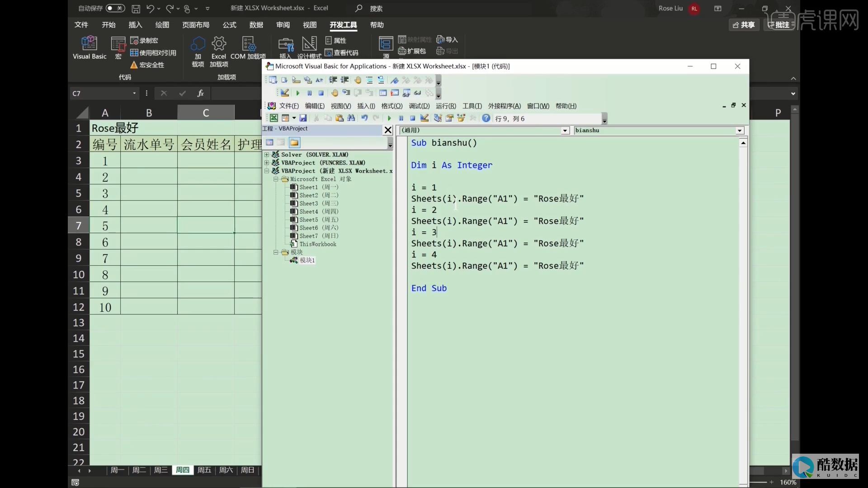The height and width of the screenshot is (488, 868).
Task: Click the insert function fx icon
Action: click(200, 94)
